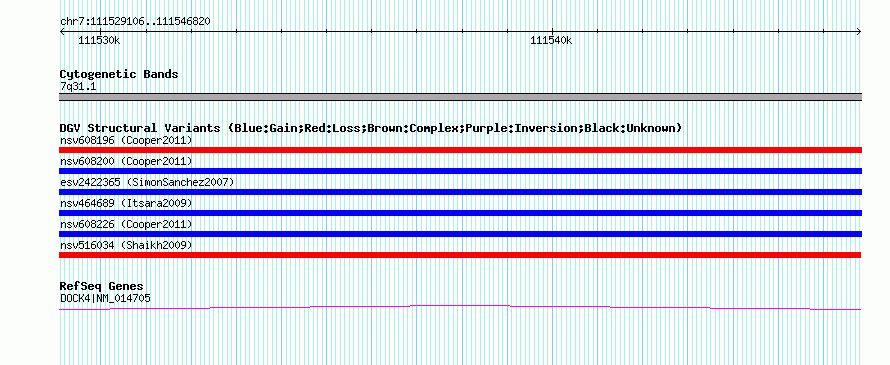This screenshot has width=890, height=365.
Task: Click the nsv516034 (Shaikh2009) label
Action: [x=126, y=245]
